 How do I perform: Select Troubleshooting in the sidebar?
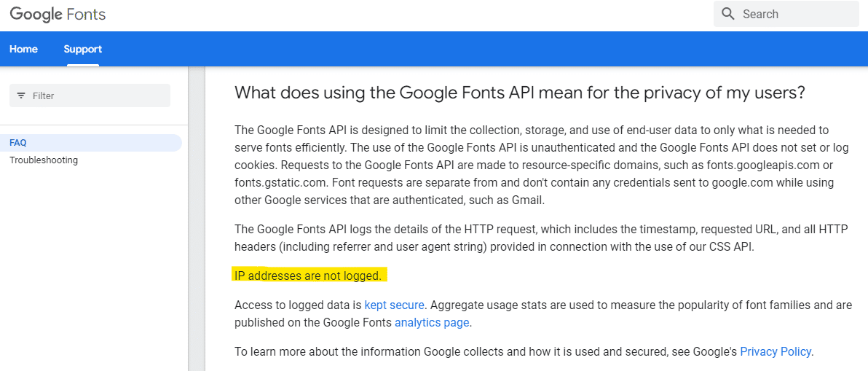44,160
